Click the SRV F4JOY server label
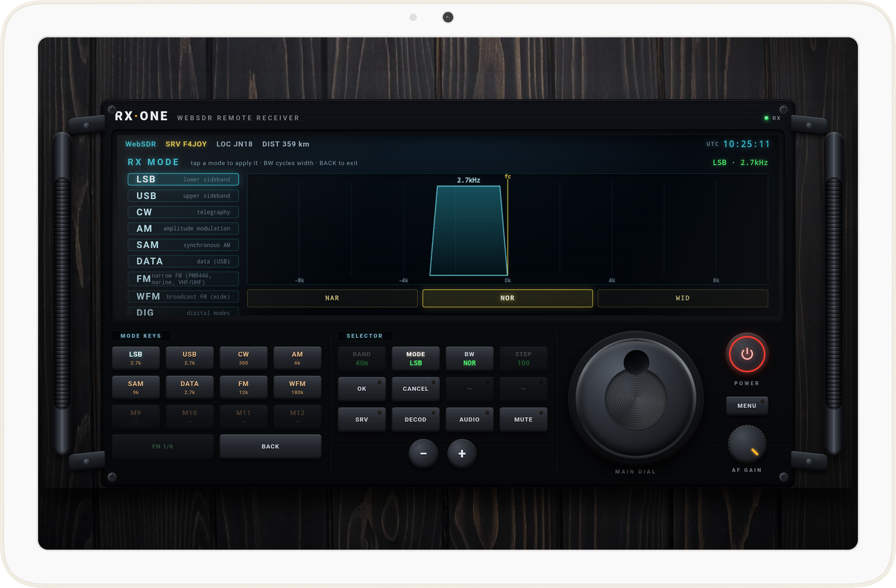Screen dimensions: 896x588 186,144
